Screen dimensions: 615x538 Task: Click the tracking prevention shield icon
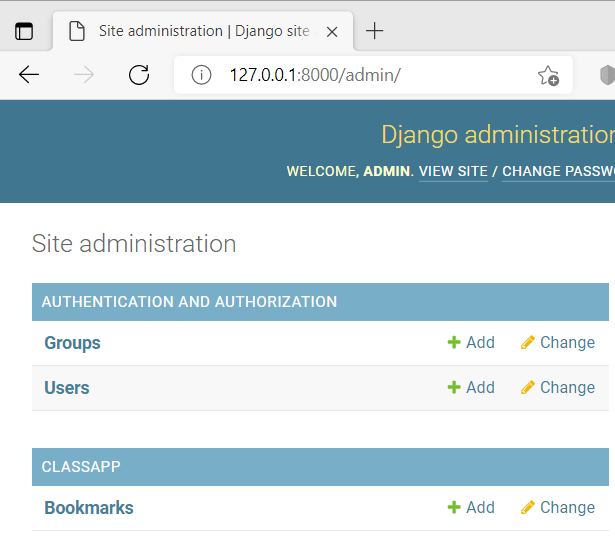(607, 75)
